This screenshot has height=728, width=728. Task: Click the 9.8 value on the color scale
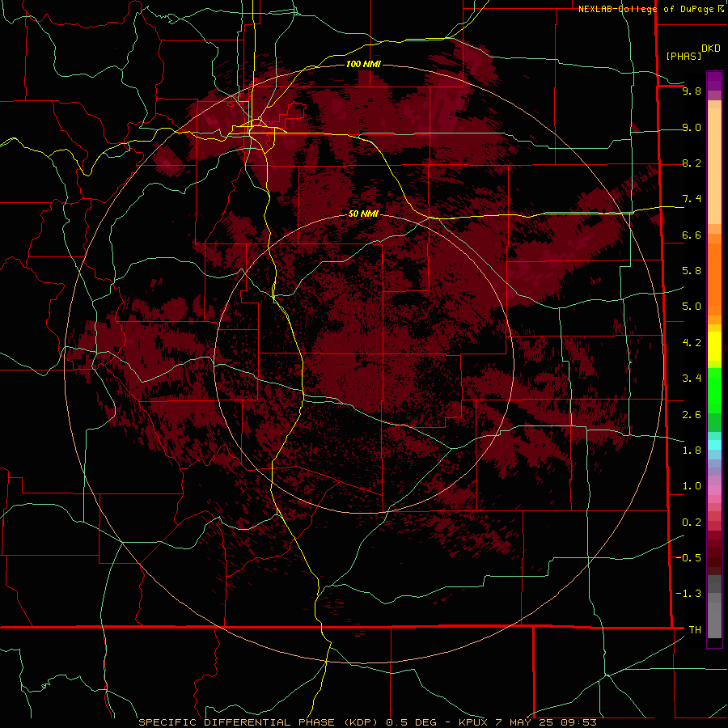pos(692,91)
